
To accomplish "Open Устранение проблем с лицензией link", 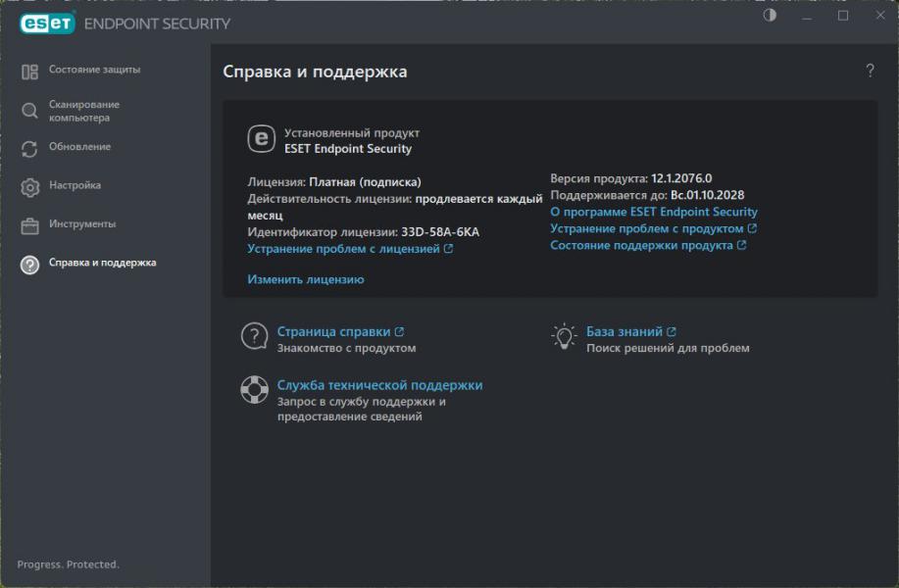I will point(343,249).
